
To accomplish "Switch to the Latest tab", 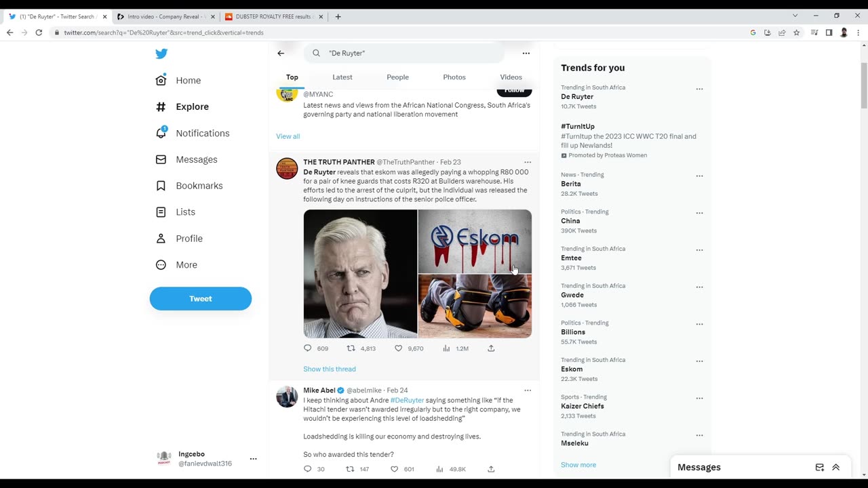I will coord(342,77).
